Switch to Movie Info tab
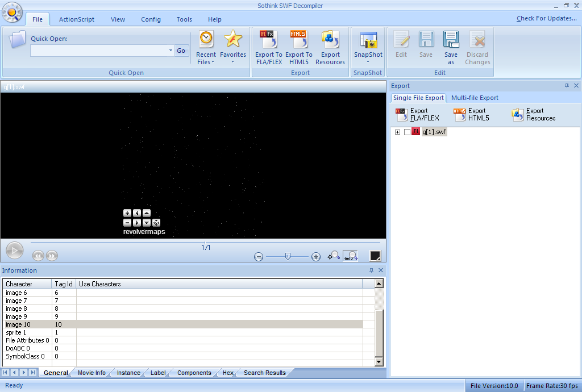Viewport: 582px width, 392px height. tap(92, 373)
